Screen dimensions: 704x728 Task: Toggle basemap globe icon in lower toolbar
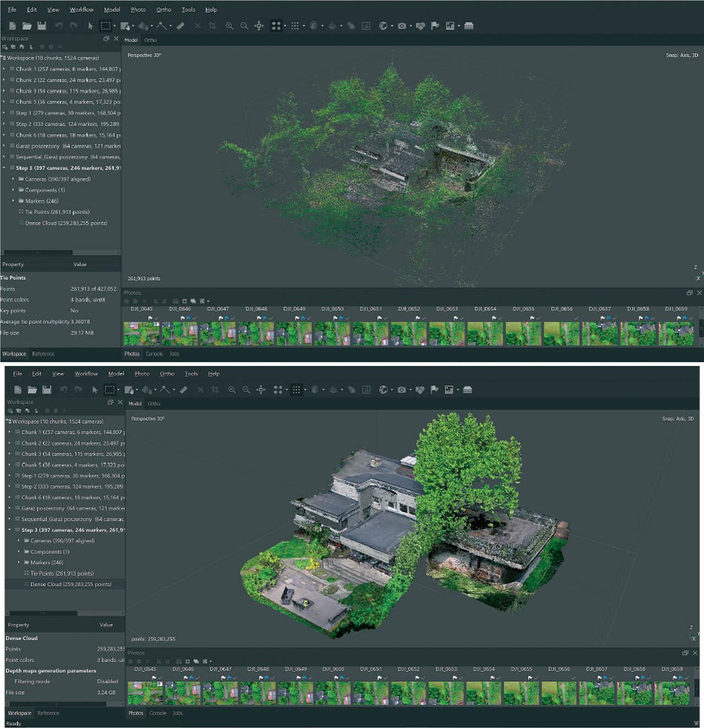click(383, 390)
